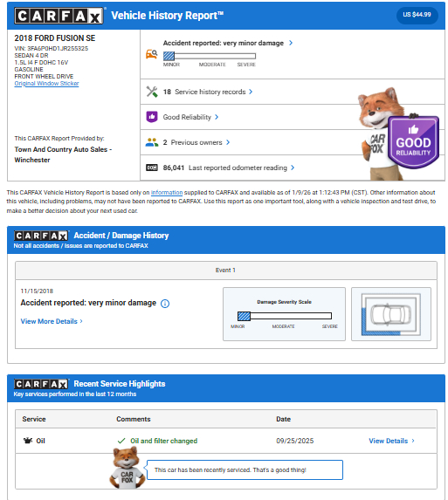448x500 pixels.
Task: Expand the Good Reliability chevron
Action: (x=217, y=117)
